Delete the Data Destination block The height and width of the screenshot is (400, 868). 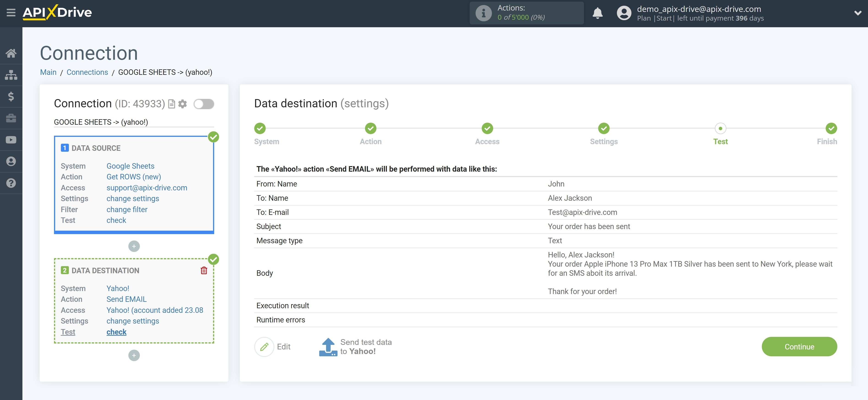click(x=204, y=270)
